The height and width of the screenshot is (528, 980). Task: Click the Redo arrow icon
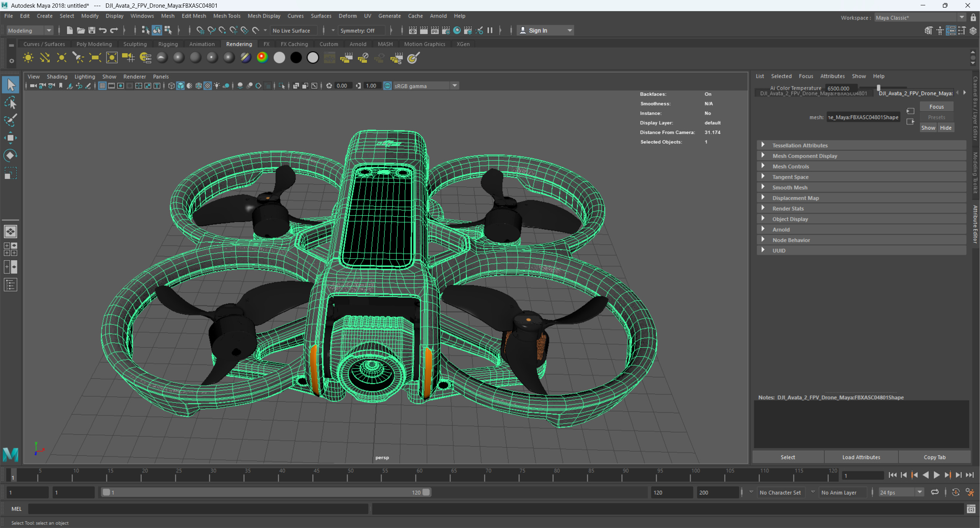[x=114, y=30]
